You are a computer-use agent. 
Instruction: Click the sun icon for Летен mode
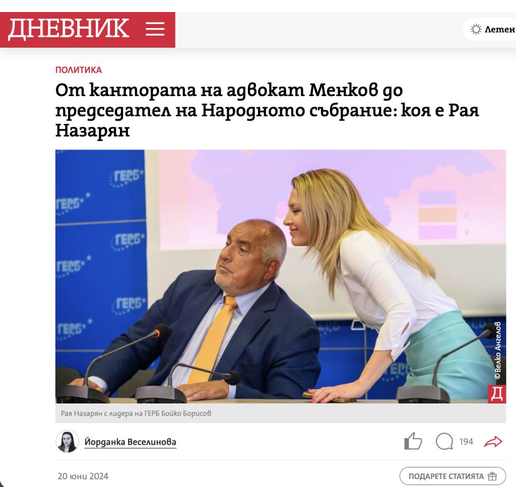(x=476, y=29)
